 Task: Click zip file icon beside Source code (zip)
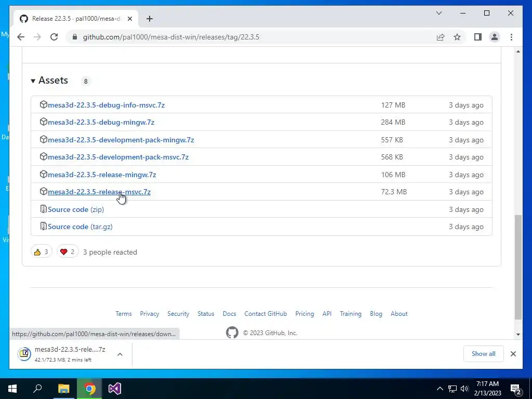(x=43, y=209)
